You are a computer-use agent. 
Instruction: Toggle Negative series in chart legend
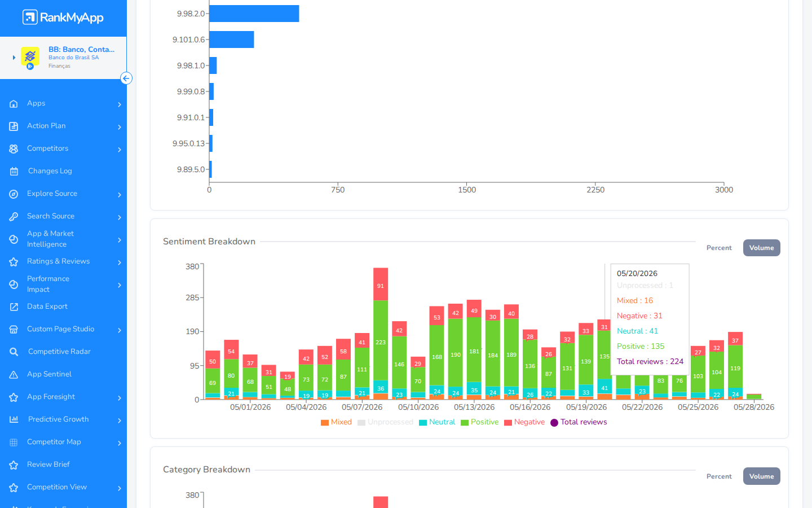click(524, 422)
